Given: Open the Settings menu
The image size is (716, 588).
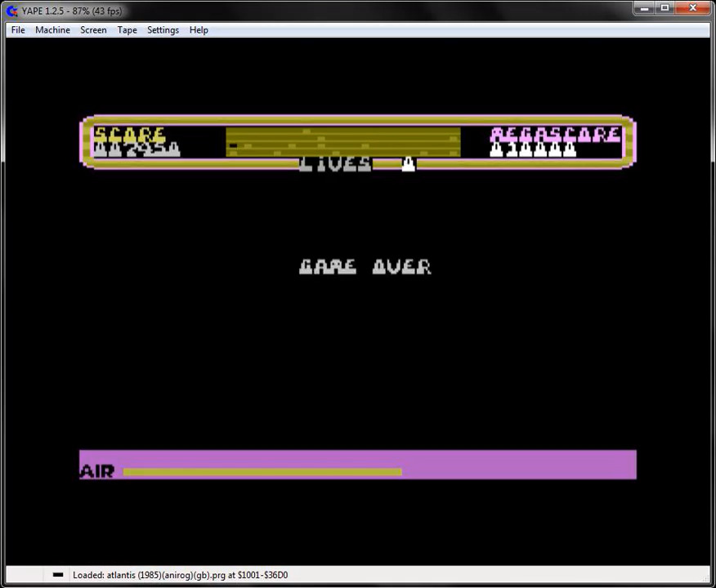Looking at the screenshot, I should [x=163, y=30].
